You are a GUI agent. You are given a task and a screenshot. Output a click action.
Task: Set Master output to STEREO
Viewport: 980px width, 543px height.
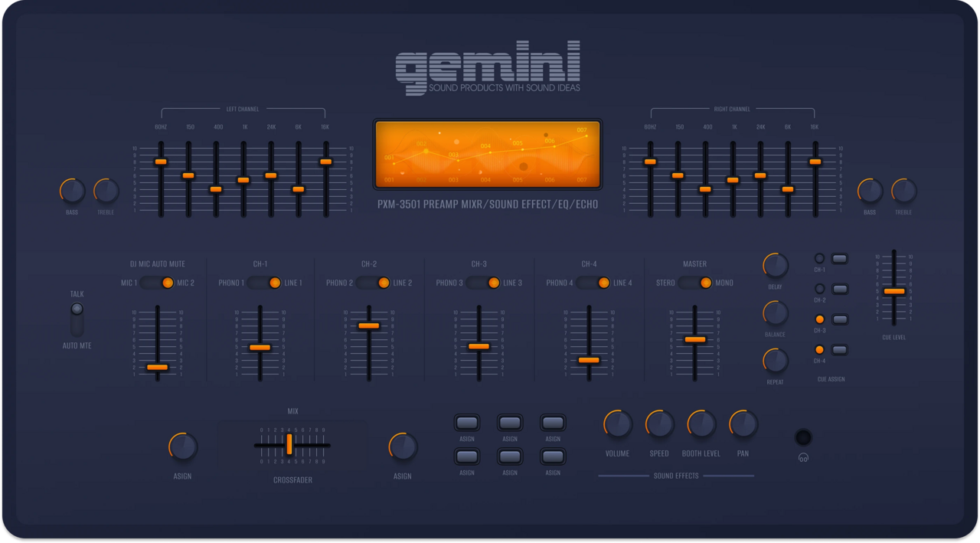(685, 283)
